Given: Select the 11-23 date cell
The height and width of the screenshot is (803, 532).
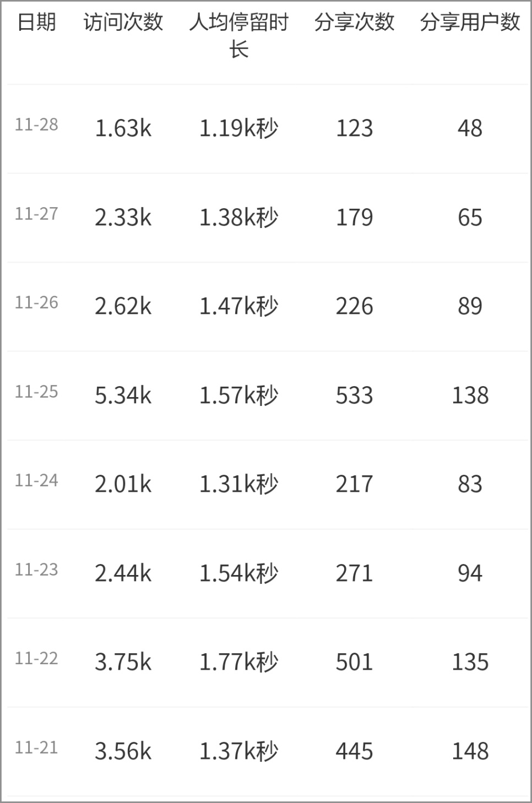Looking at the screenshot, I should [x=36, y=570].
